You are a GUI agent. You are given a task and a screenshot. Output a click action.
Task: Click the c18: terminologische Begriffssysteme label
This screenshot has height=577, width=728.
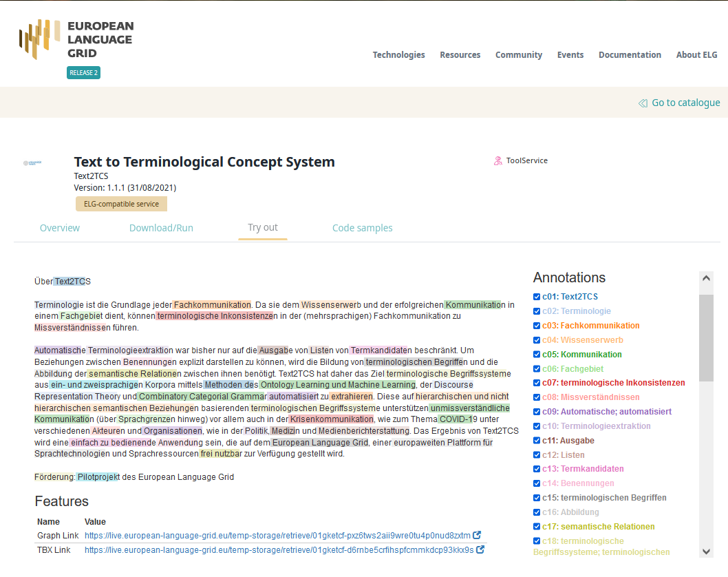601,546
